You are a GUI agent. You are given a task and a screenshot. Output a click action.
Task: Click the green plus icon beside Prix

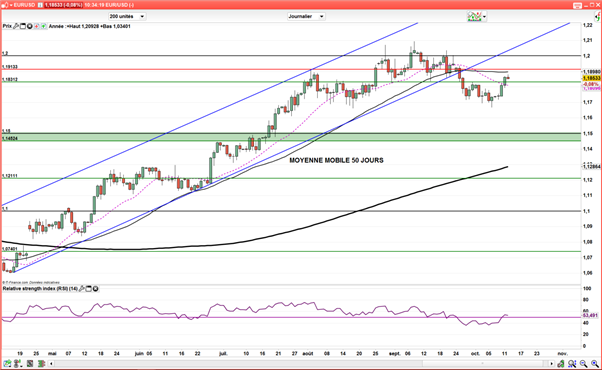click(43, 26)
